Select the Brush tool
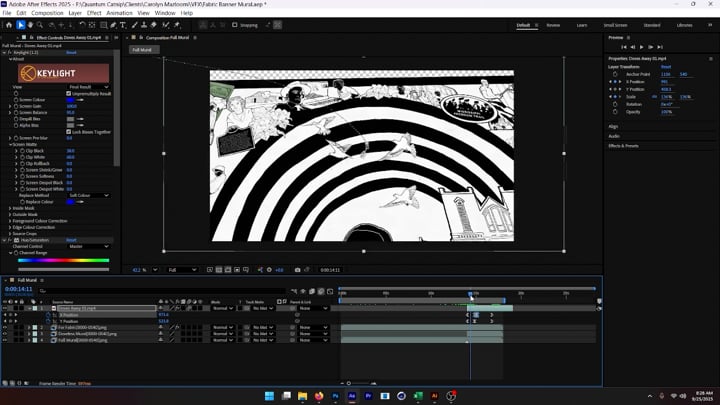Screen dimensions: 720x405 [x=135, y=25]
